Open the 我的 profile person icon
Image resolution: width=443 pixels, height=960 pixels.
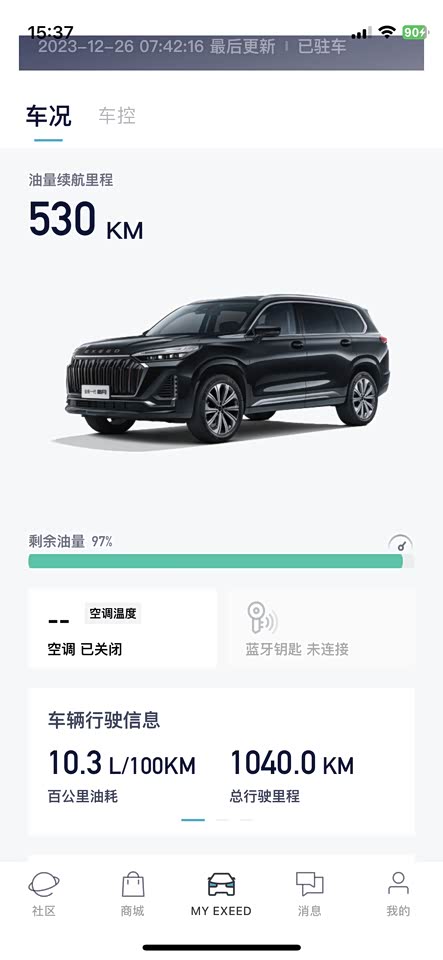(x=398, y=884)
